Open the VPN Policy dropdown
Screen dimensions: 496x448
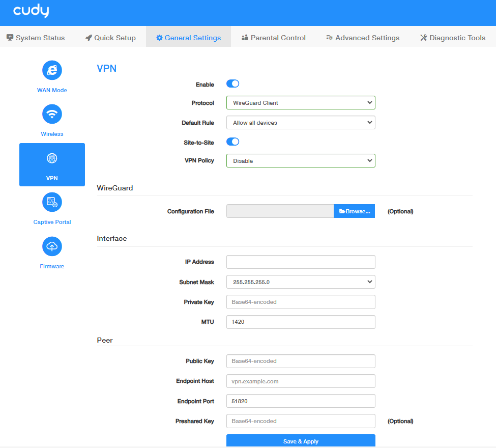coord(301,160)
